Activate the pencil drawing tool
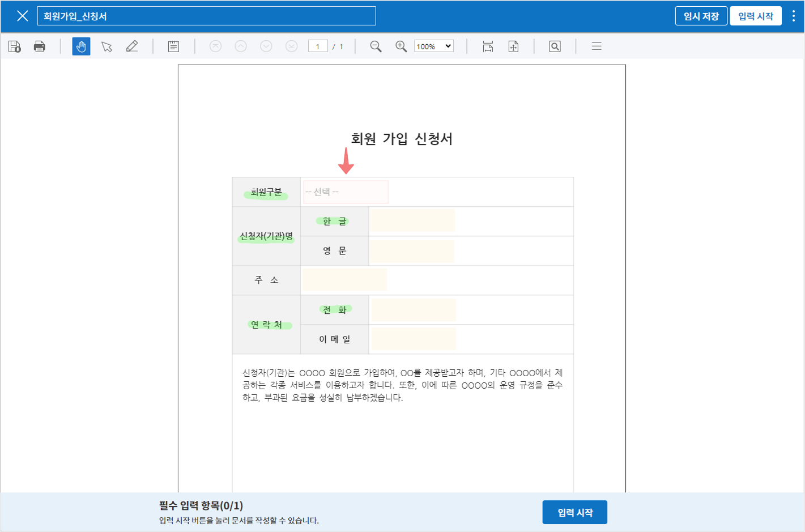The width and height of the screenshot is (805, 532). 132,46
